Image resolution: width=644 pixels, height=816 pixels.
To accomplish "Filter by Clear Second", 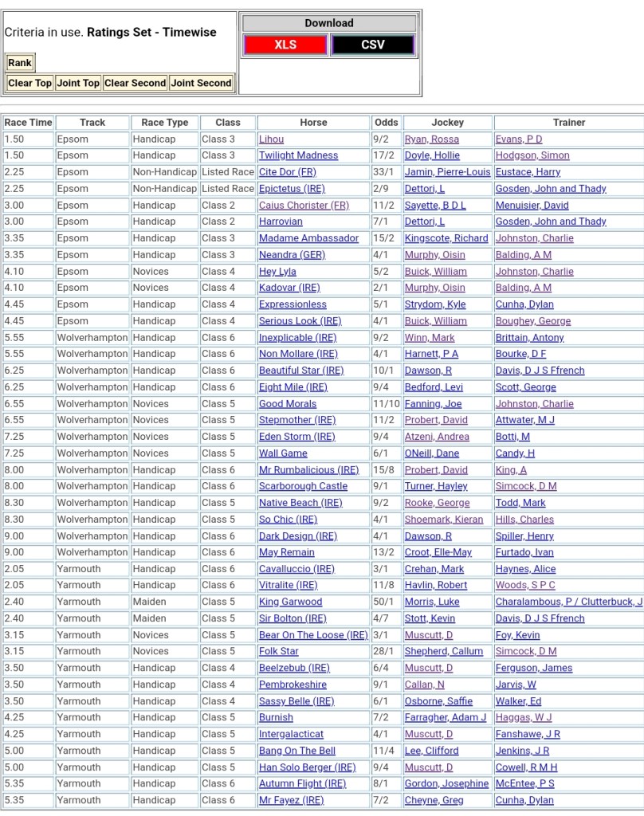I will tap(135, 83).
